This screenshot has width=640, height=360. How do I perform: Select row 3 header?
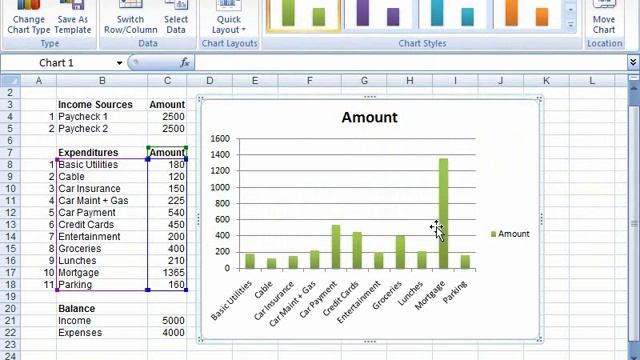[x=10, y=104]
